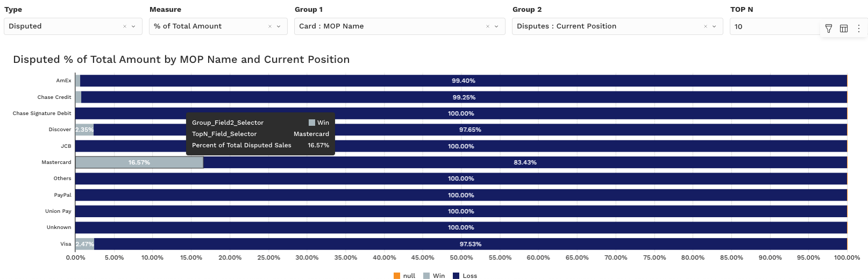Open the filter funnel icon
This screenshot has width=868, height=279.
tap(829, 28)
